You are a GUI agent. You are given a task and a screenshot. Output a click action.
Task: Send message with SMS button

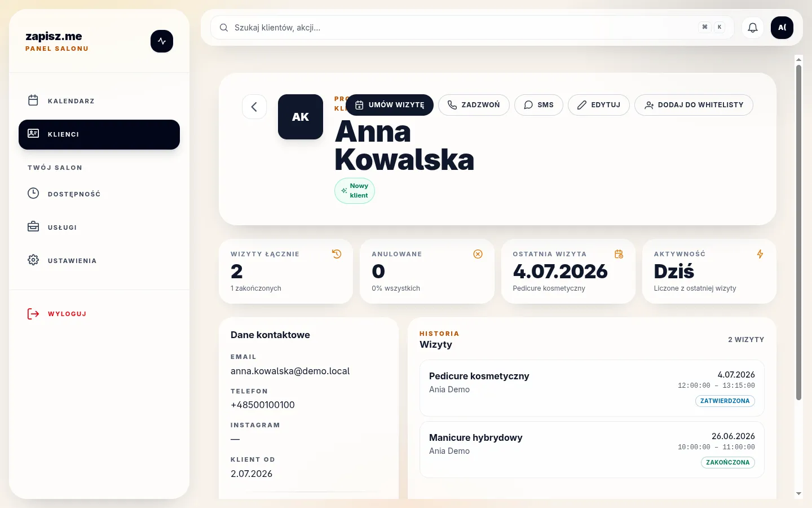539,105
